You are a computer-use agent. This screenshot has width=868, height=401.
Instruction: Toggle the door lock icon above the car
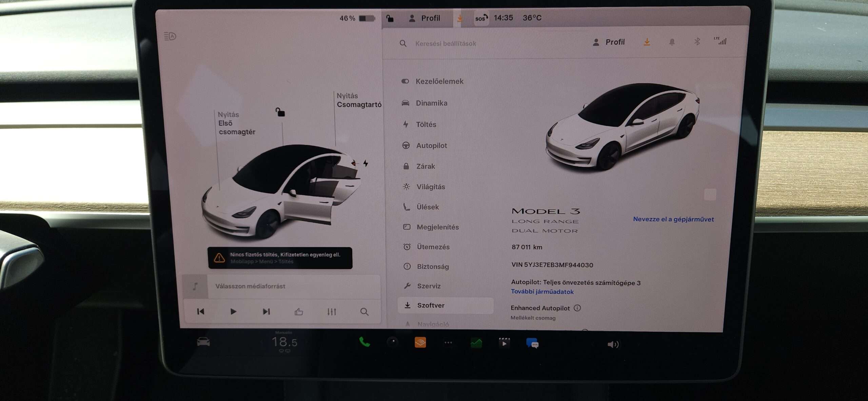(x=280, y=112)
